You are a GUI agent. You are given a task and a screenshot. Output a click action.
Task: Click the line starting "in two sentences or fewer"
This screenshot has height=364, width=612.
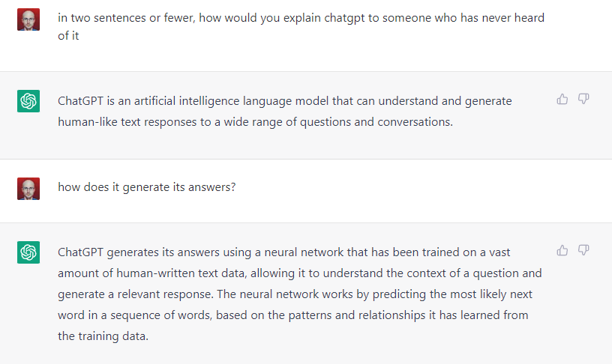pos(301,18)
